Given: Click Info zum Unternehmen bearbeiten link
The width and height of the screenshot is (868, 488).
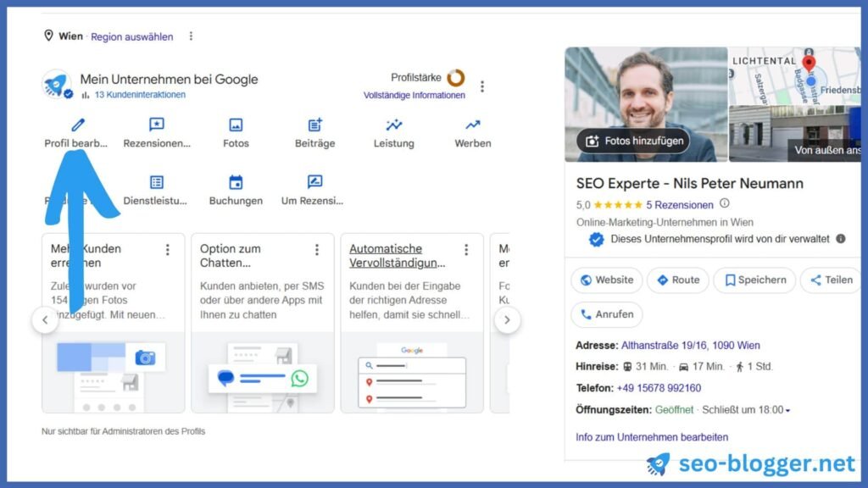Looking at the screenshot, I should tap(652, 437).
